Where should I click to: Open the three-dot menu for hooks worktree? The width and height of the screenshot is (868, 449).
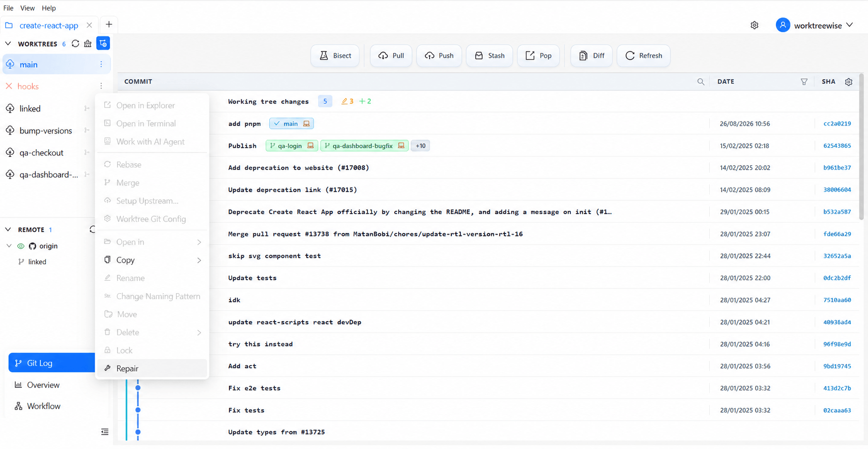tap(101, 86)
